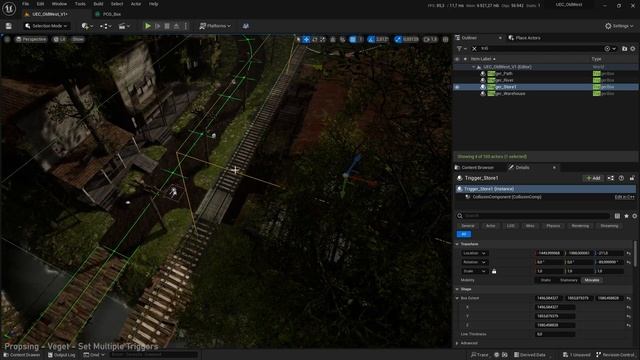Screen dimensions: 640x360
Task: Open Outliner settings gear
Action: tap(633, 49)
